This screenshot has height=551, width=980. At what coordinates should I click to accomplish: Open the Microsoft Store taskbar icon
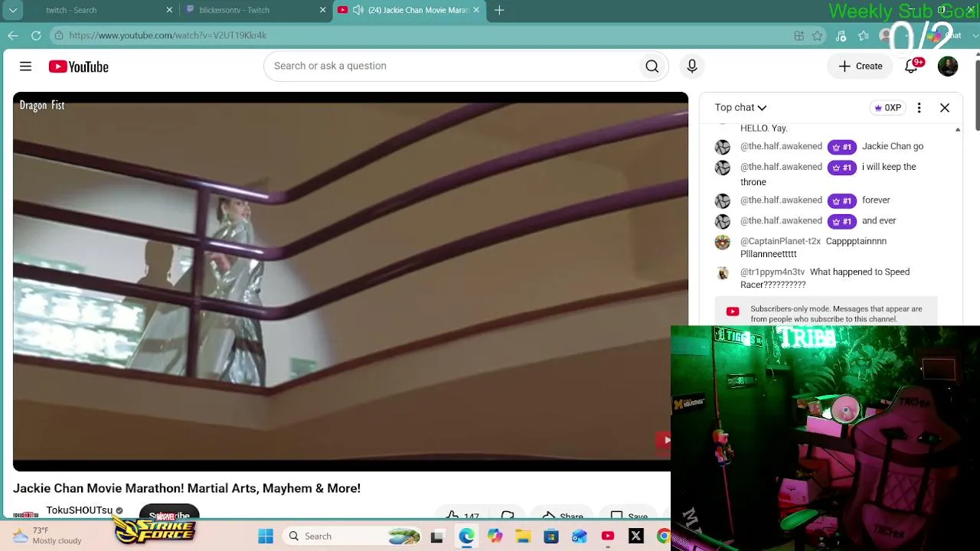click(551, 536)
